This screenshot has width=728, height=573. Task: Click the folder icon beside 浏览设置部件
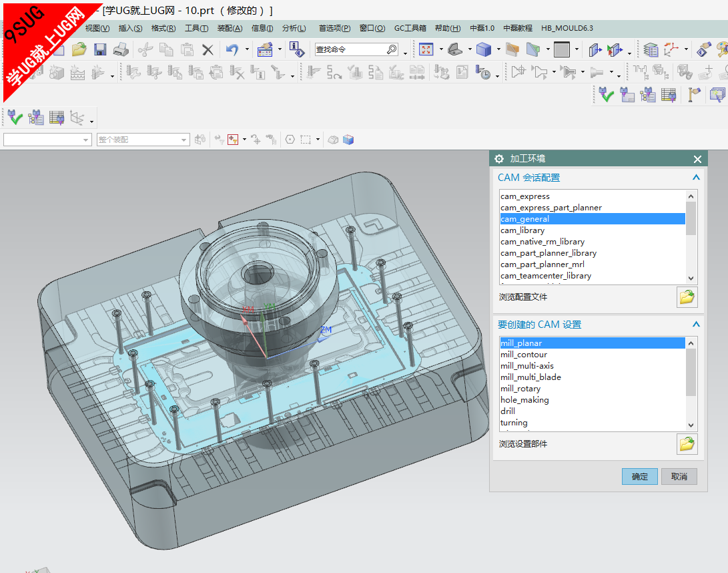tap(687, 444)
